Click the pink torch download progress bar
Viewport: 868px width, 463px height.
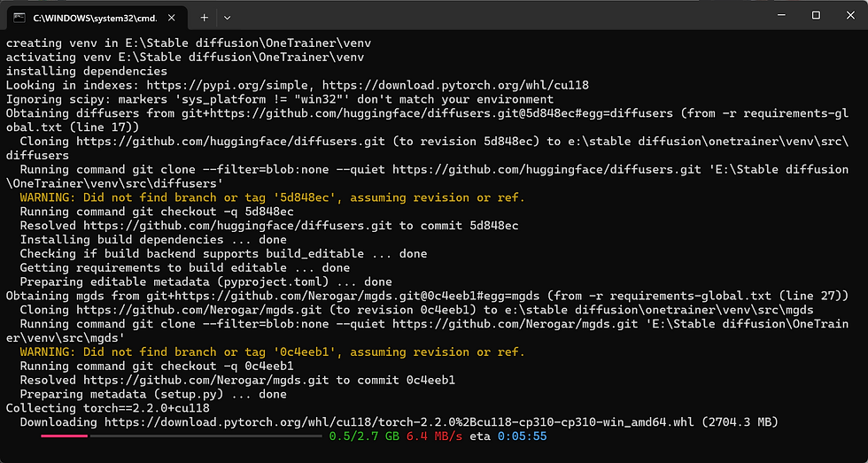63,436
